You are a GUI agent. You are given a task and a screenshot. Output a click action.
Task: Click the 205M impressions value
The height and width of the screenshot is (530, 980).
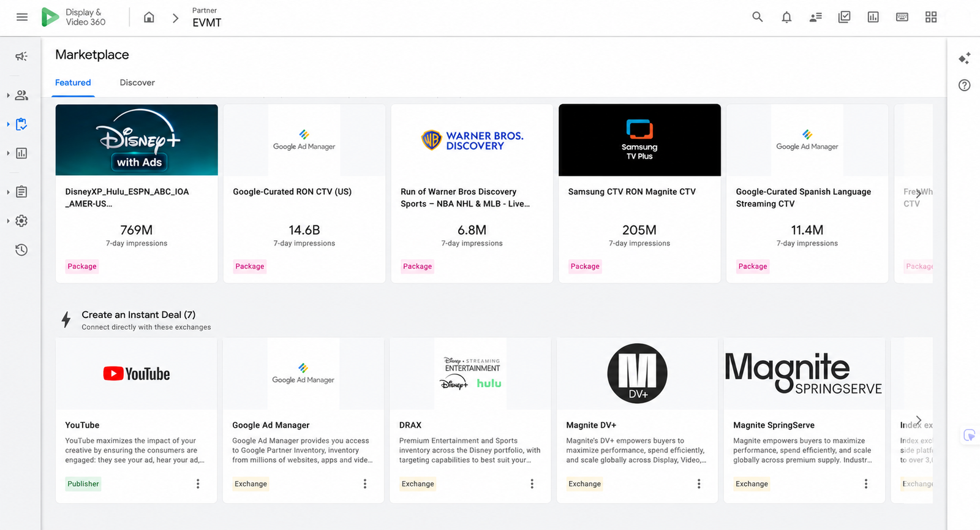pos(639,230)
